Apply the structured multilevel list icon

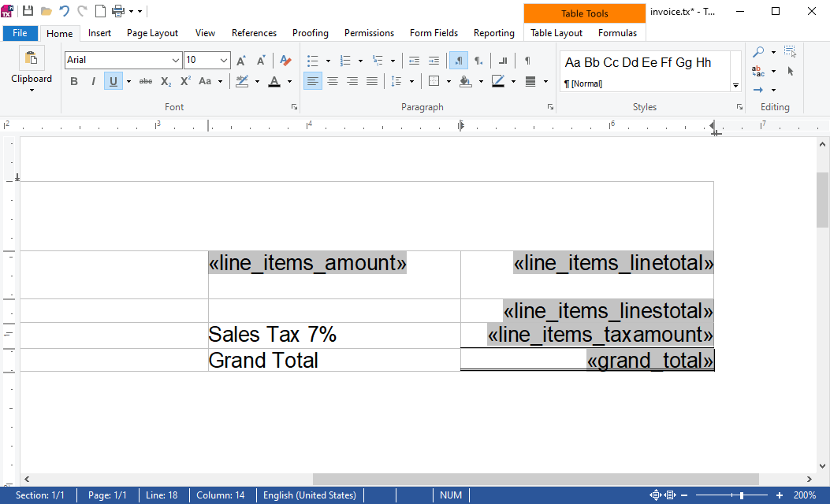click(x=378, y=61)
